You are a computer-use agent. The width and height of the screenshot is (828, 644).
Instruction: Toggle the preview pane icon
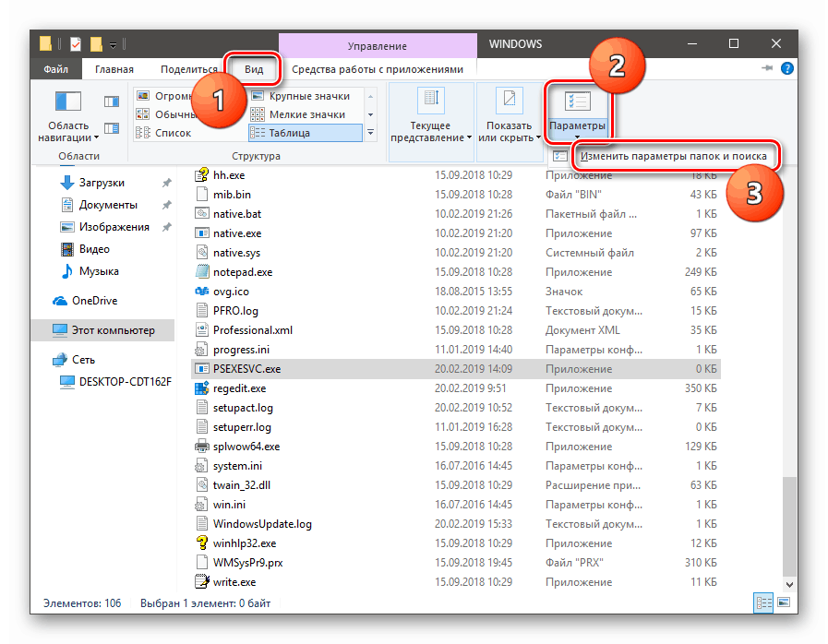coord(112,101)
